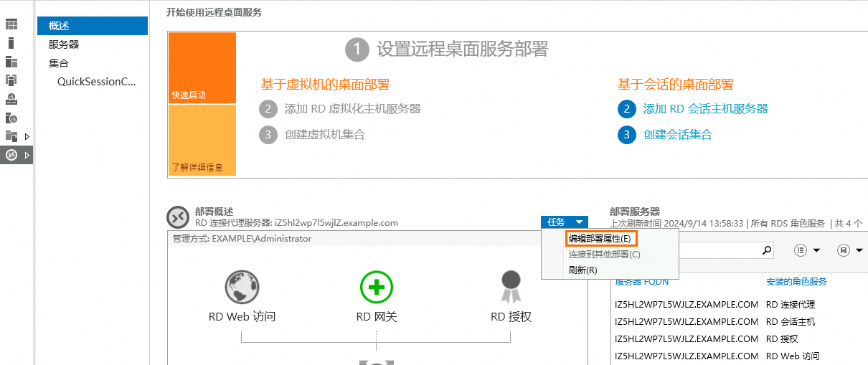Select the globe-over-server sidebar icon

tap(11, 99)
